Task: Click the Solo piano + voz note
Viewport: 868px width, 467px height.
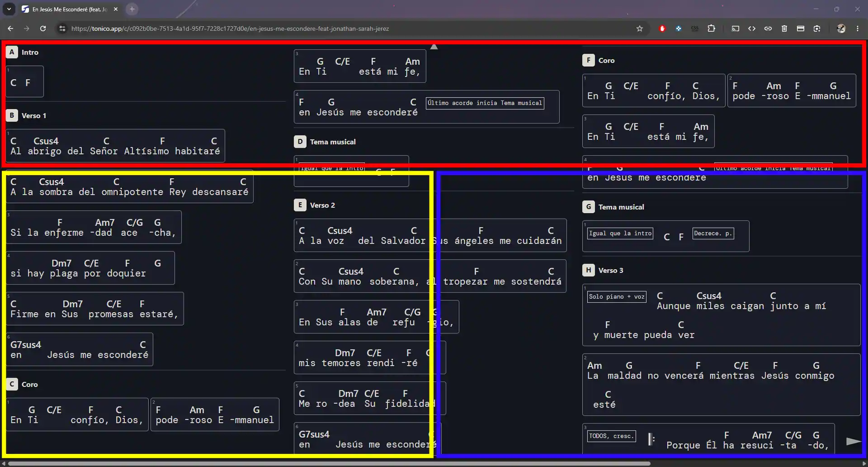Action: click(x=617, y=297)
